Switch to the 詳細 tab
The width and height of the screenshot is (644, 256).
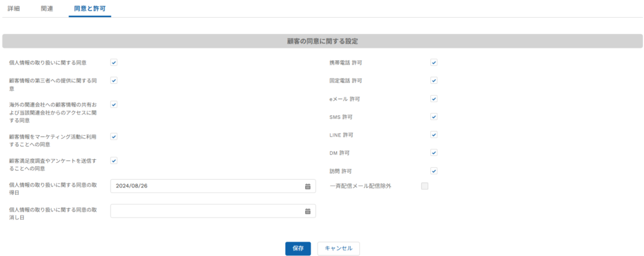click(x=14, y=8)
